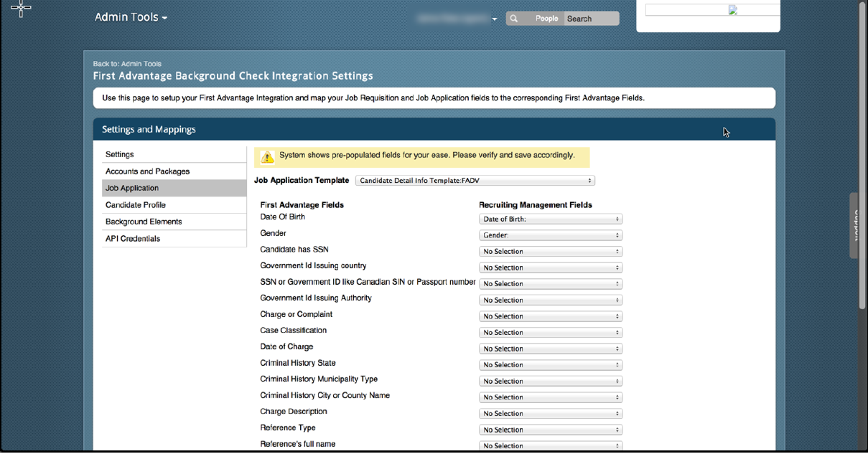Open the Job Application Template dropdown
Viewport: 868px width, 454px height.
[475, 181]
